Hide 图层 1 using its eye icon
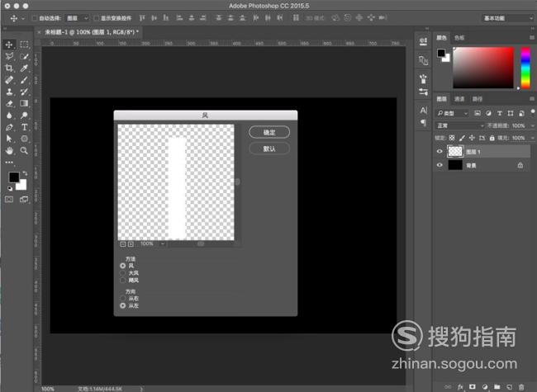The width and height of the screenshot is (537, 392). click(x=440, y=152)
